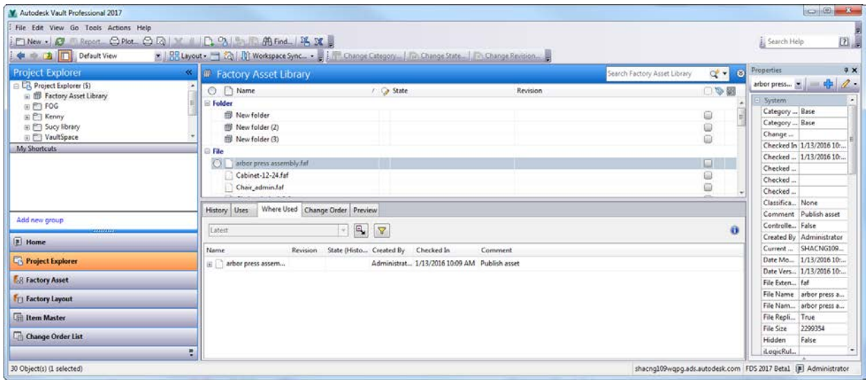
Task: Expand arbor press assem... in Where Used list
Action: pos(209,264)
